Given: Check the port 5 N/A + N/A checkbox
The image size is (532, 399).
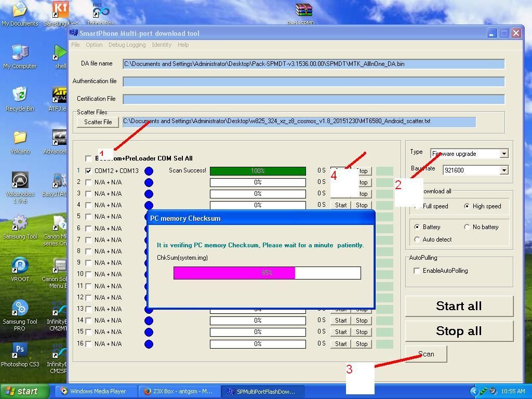Looking at the screenshot, I should (x=88, y=217).
